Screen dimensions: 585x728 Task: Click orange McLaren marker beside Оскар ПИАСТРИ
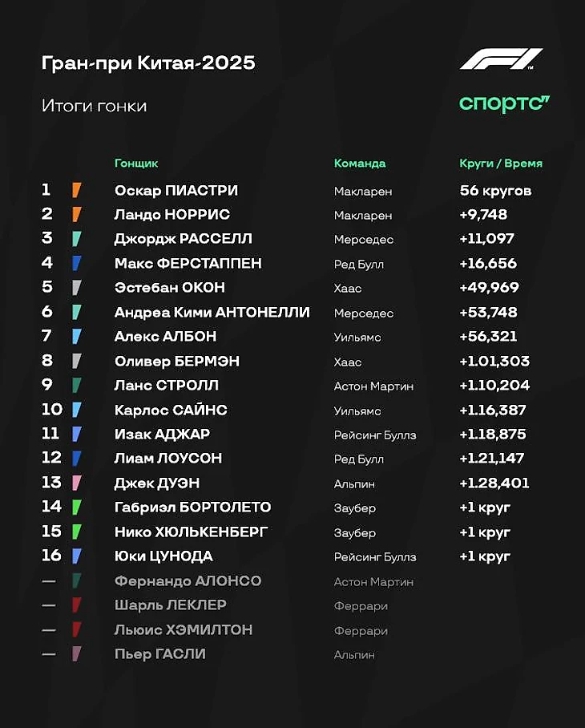click(76, 190)
